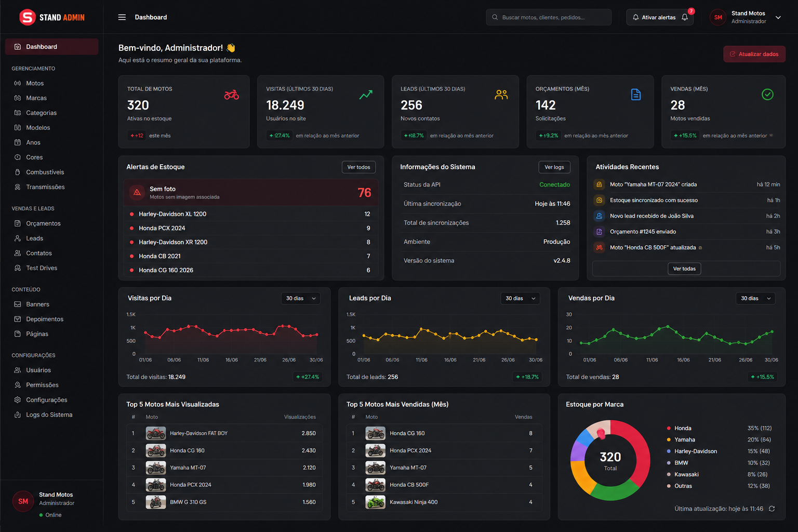
Task: Click the Ver logs button
Action: (554, 167)
